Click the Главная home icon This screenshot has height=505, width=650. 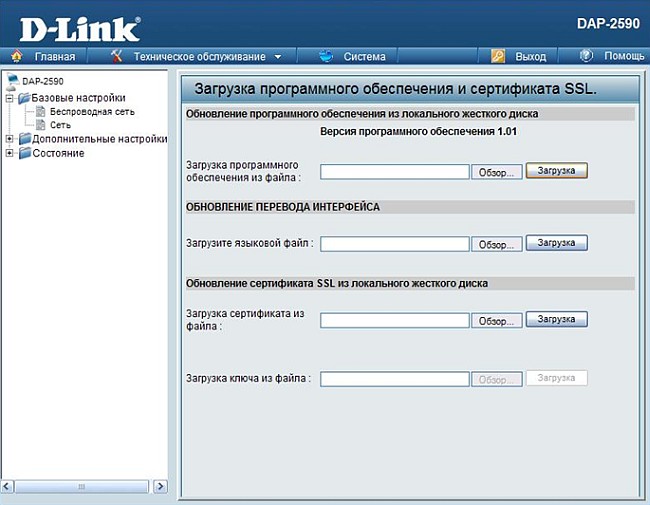click(x=18, y=56)
